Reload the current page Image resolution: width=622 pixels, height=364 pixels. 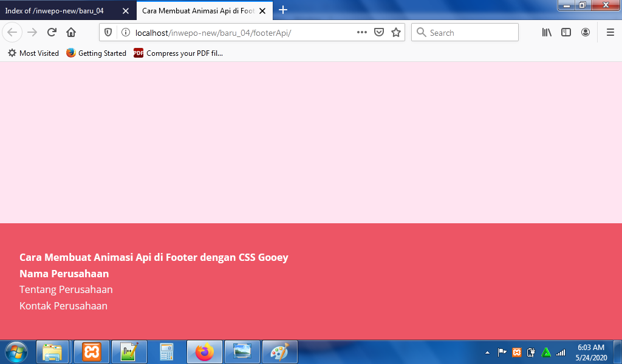click(x=52, y=33)
